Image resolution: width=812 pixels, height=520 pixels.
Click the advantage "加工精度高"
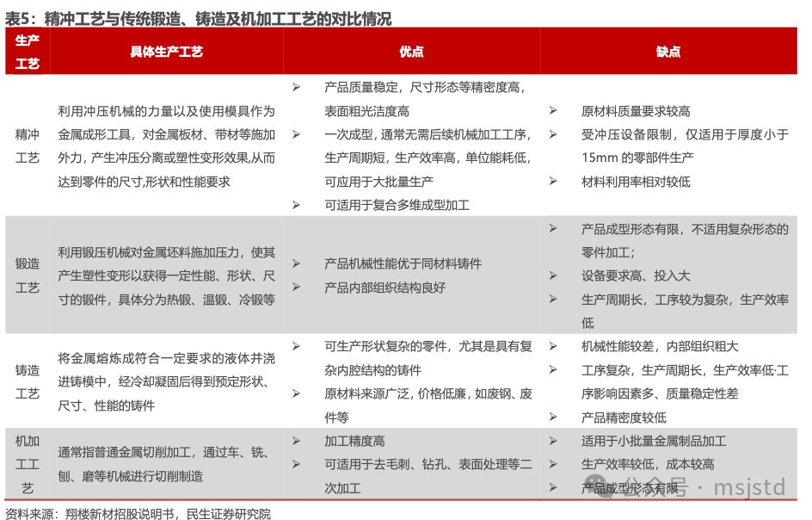(354, 441)
